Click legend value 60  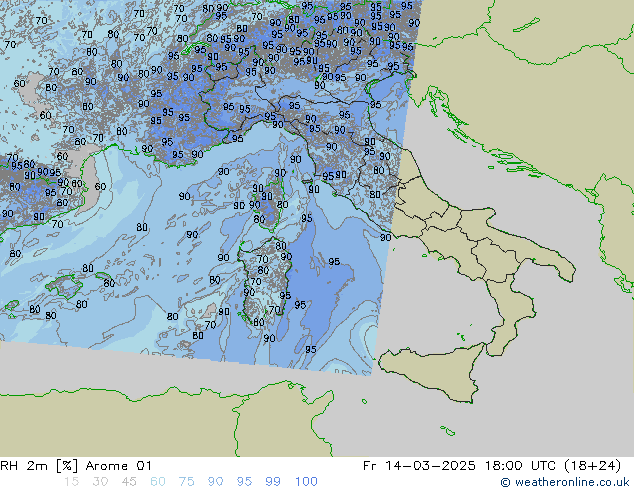pyautogui.click(x=158, y=482)
